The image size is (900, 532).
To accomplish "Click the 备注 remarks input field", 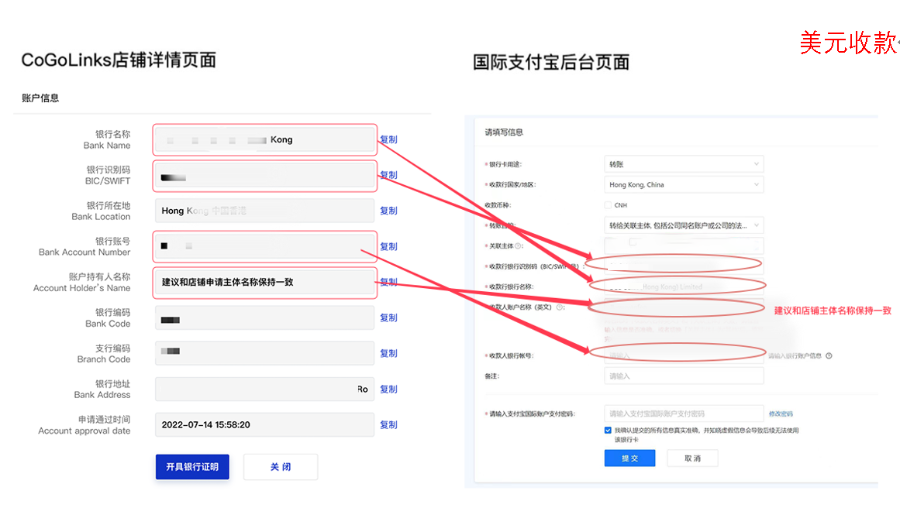I will (684, 376).
